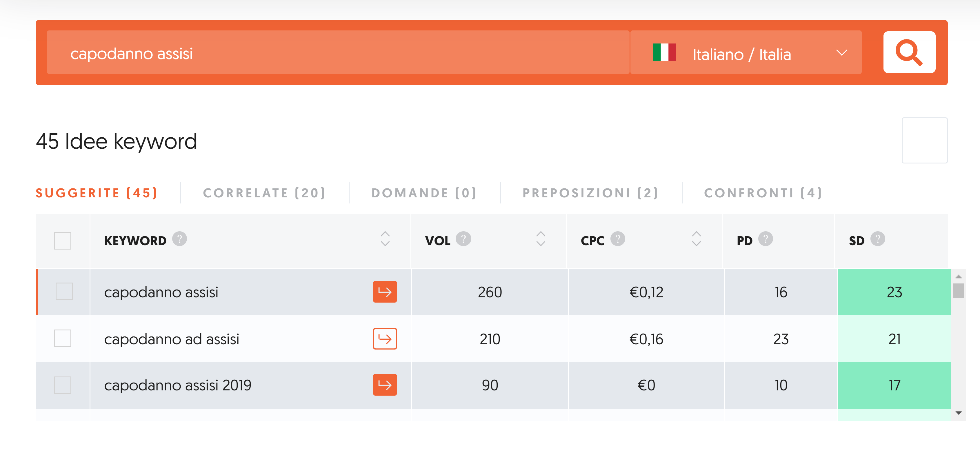The height and width of the screenshot is (453, 980).
Task: Click help icon next to KEYWORD header
Action: coord(179,239)
